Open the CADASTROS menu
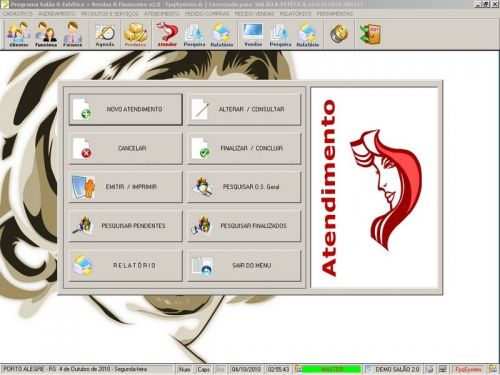Screen dimensions: 500x375 click(x=18, y=14)
